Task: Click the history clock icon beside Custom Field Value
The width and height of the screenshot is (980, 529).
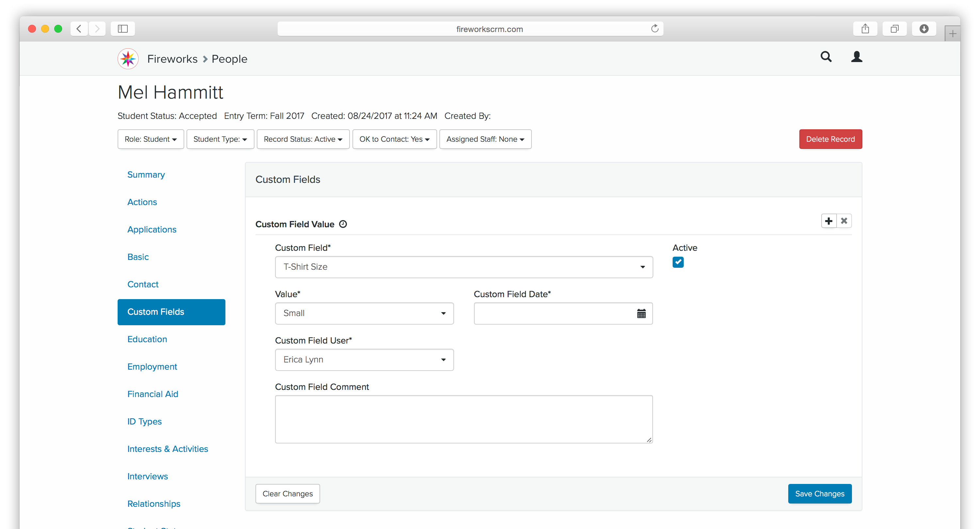Action: pos(343,224)
